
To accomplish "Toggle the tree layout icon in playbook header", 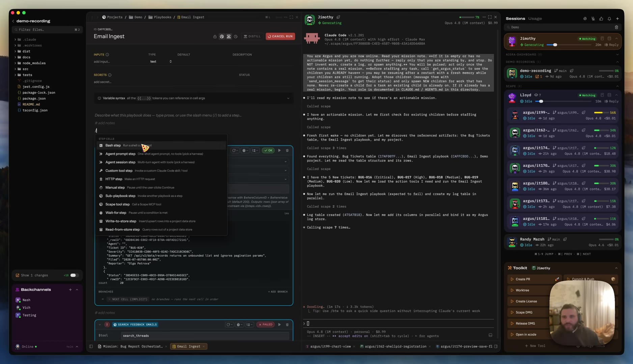I will (x=229, y=36).
